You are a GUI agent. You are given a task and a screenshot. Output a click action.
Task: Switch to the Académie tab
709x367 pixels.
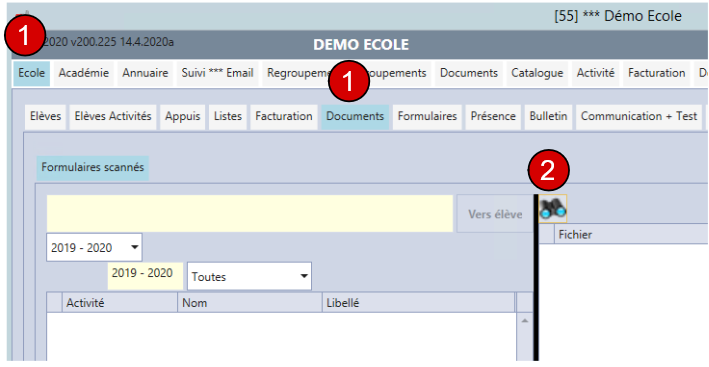84,73
